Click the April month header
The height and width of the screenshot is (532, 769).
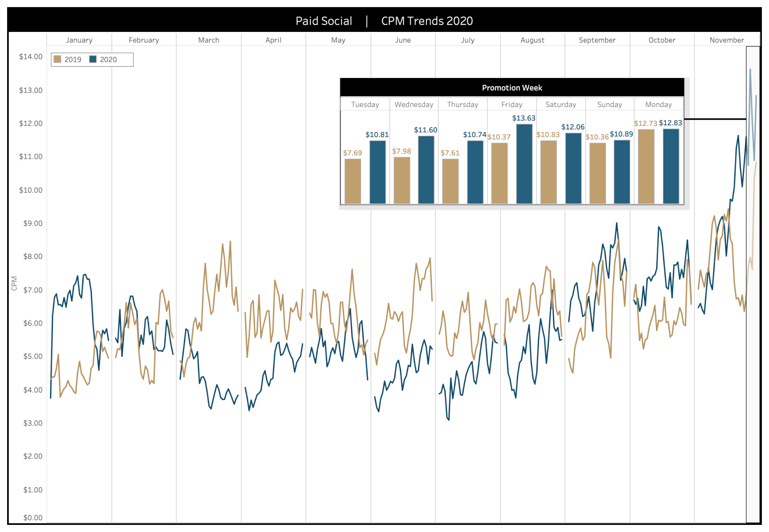click(x=273, y=40)
